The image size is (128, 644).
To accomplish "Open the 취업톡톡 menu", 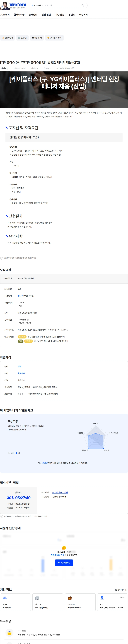I will [x=83, y=15].
